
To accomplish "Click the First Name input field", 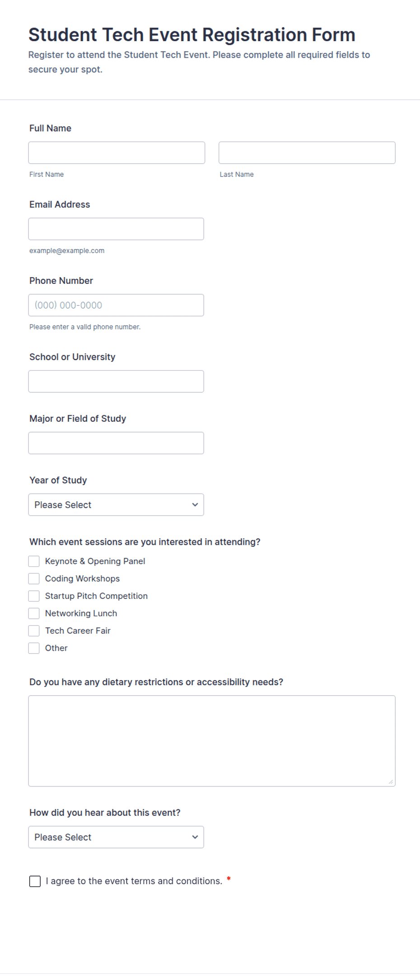I will (117, 153).
